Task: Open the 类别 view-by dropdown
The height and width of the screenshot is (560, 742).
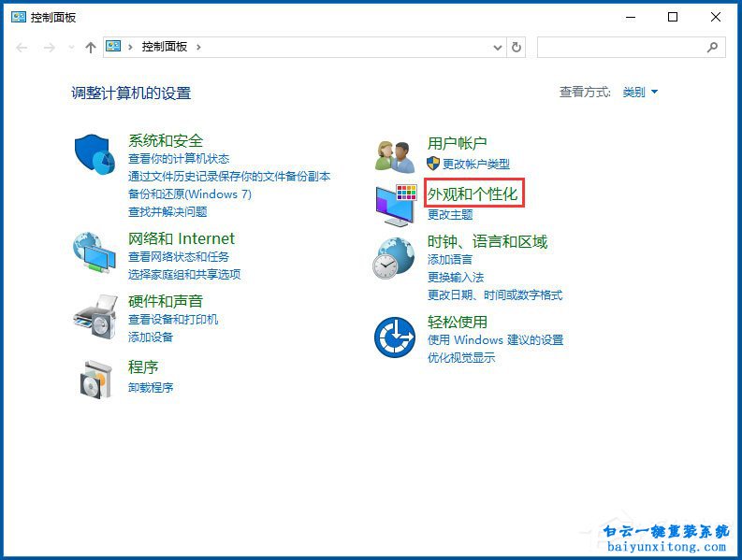Action: [640, 92]
